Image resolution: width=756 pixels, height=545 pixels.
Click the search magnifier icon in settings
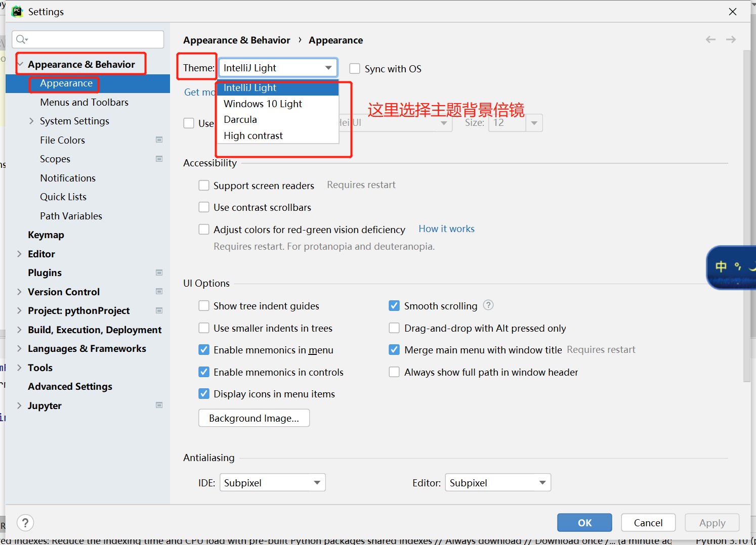[21, 39]
